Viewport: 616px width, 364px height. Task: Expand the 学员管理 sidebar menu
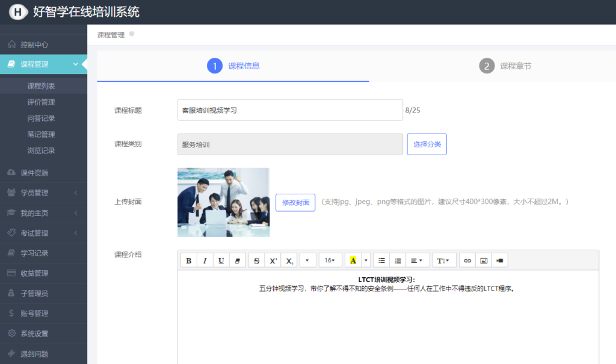[x=43, y=193]
